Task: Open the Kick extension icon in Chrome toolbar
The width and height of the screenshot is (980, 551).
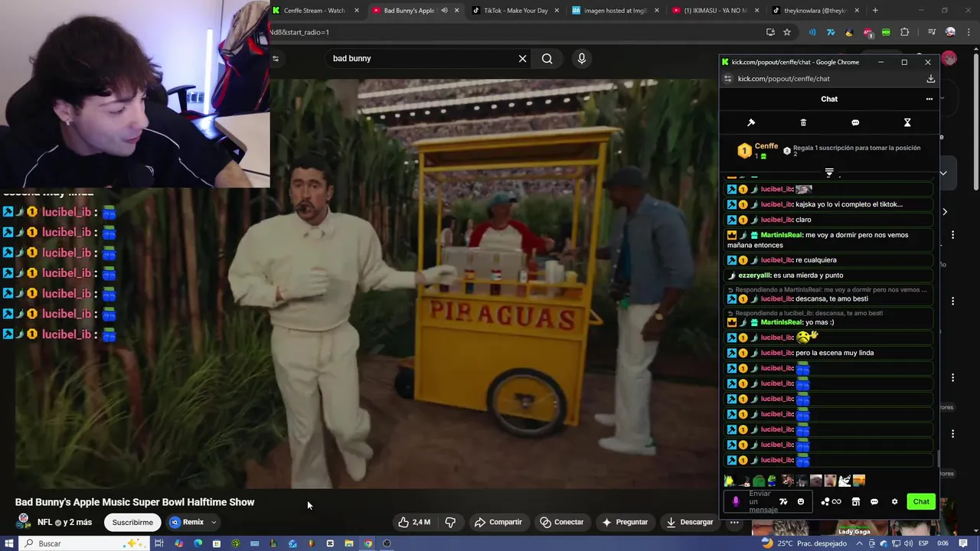Action: pos(886,32)
